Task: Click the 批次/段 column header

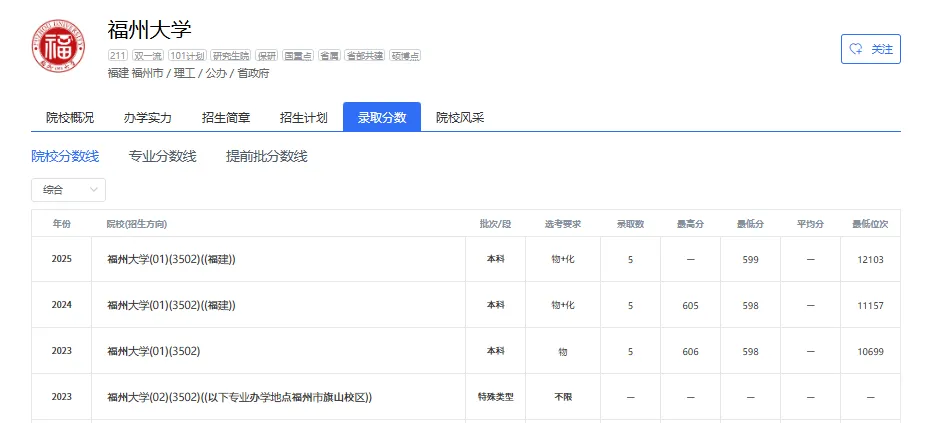Action: tap(495, 223)
